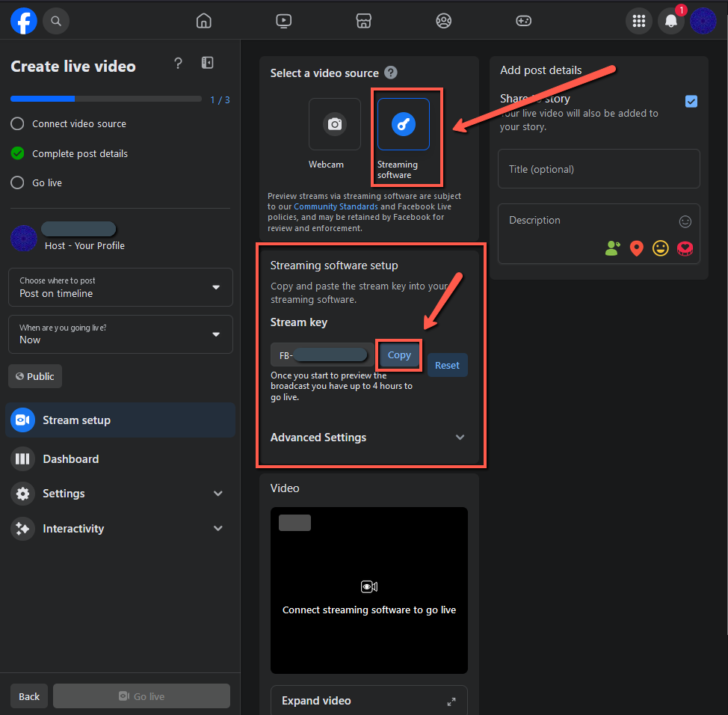Viewport: 728px width, 715px height.
Task: Click the host profile picture
Action: point(24,239)
